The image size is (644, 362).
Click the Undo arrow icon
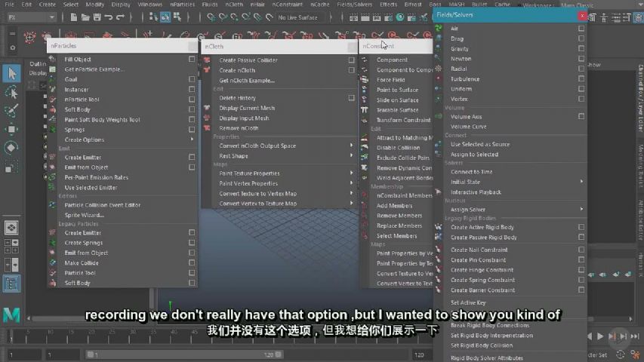(109, 17)
